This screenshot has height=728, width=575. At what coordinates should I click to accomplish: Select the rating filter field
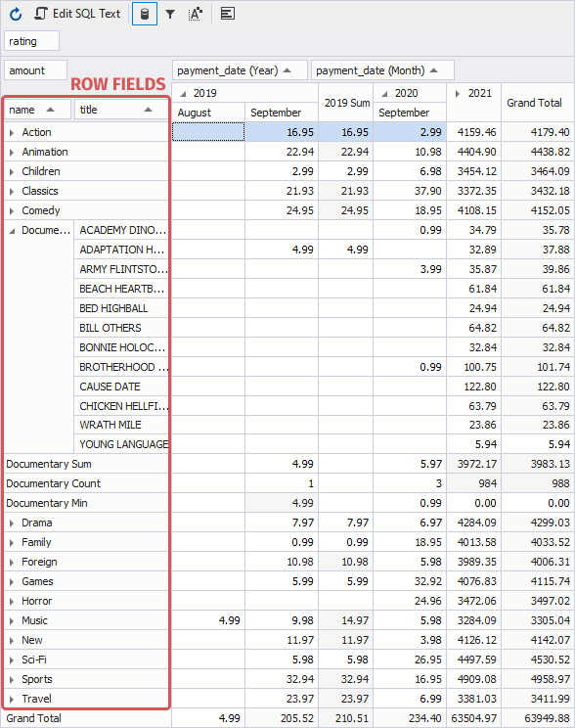[x=31, y=41]
